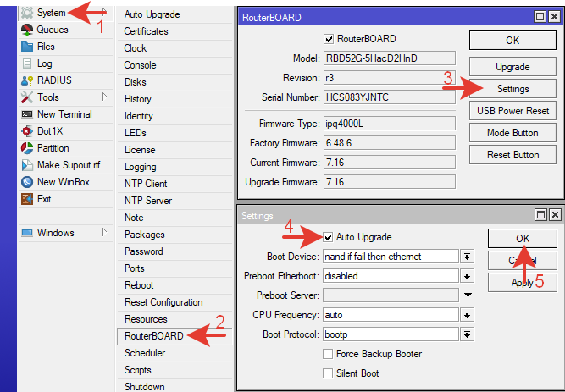565x392 pixels.
Task: Click the USB Power Reset button
Action: [512, 111]
